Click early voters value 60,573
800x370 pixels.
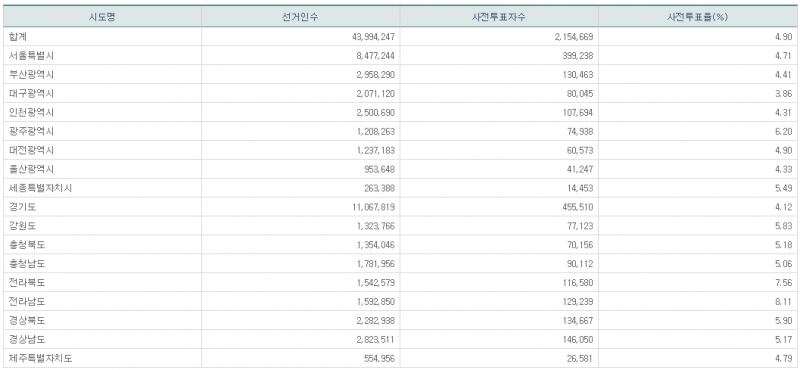[580, 150]
